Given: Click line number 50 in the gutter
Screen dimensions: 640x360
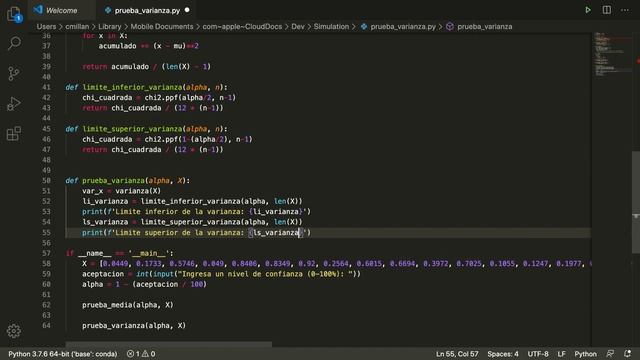Looking at the screenshot, I should point(46,180).
